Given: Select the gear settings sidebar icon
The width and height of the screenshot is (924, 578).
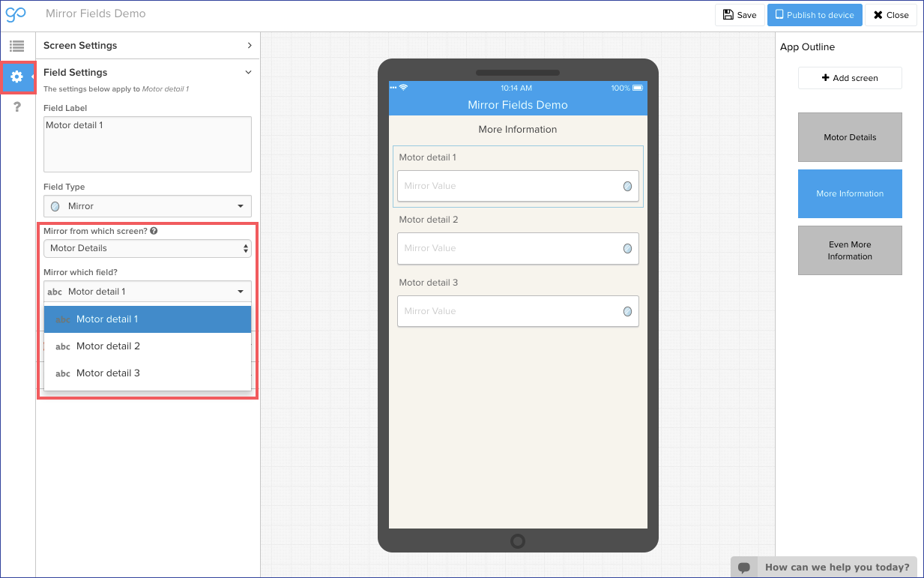Looking at the screenshot, I should click(x=16, y=76).
